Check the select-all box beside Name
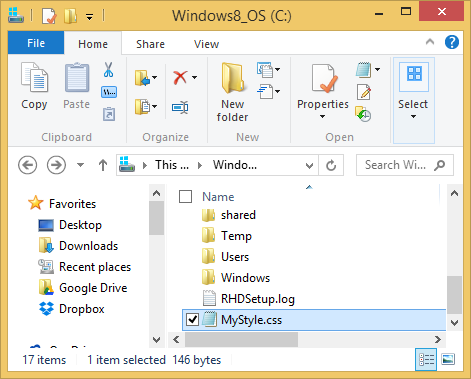The height and width of the screenshot is (379, 471). tap(185, 196)
